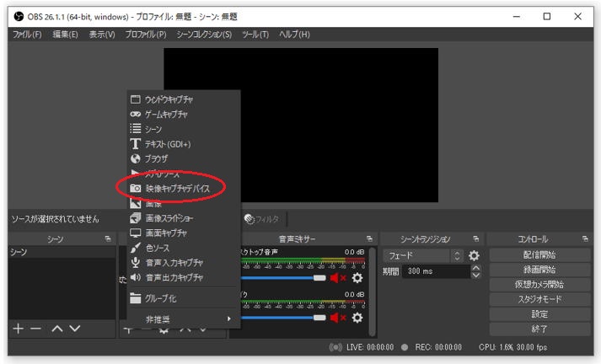
Task: Click the 音声入力キャプチャ microphone icon
Action: 136,262
